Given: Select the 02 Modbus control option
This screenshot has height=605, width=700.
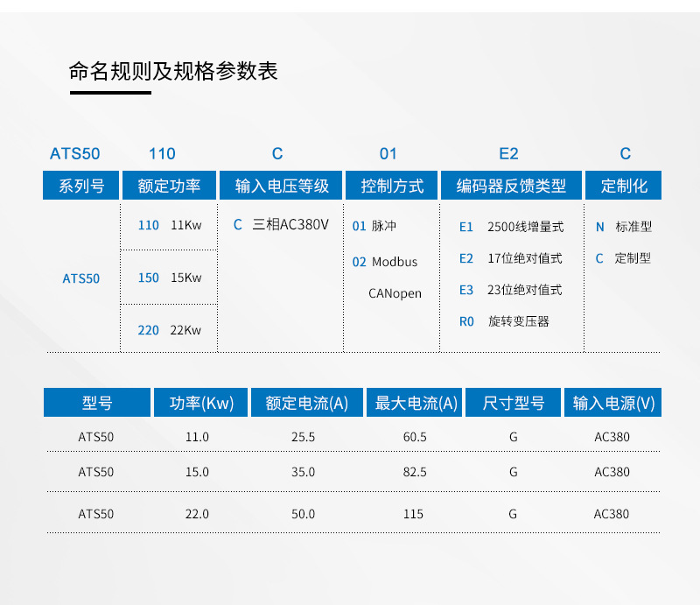Looking at the screenshot, I should [385, 262].
